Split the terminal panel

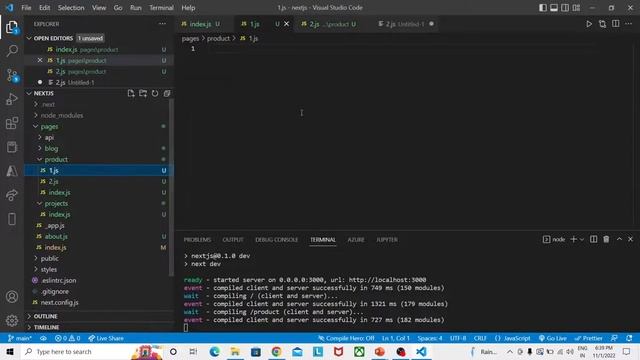593,239
